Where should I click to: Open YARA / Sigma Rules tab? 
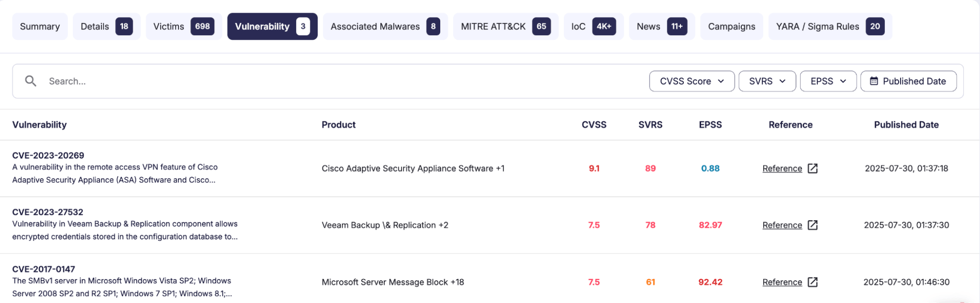(x=830, y=26)
